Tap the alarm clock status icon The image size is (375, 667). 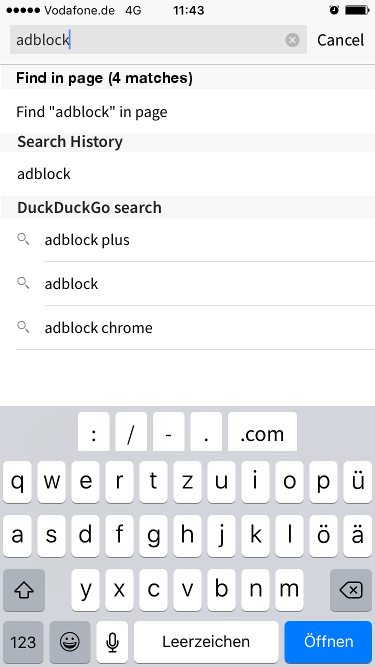[x=334, y=10]
